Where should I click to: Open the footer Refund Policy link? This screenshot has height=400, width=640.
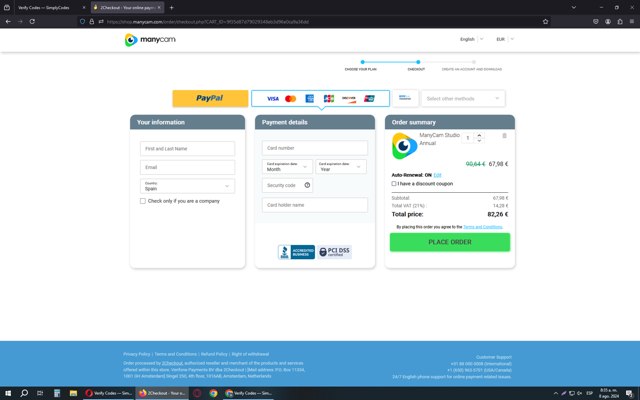214,354
